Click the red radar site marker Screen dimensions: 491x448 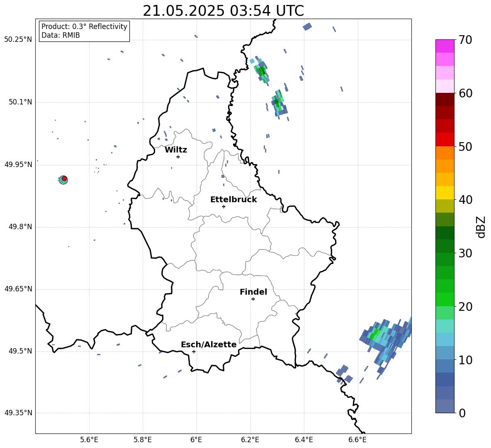coord(64,179)
